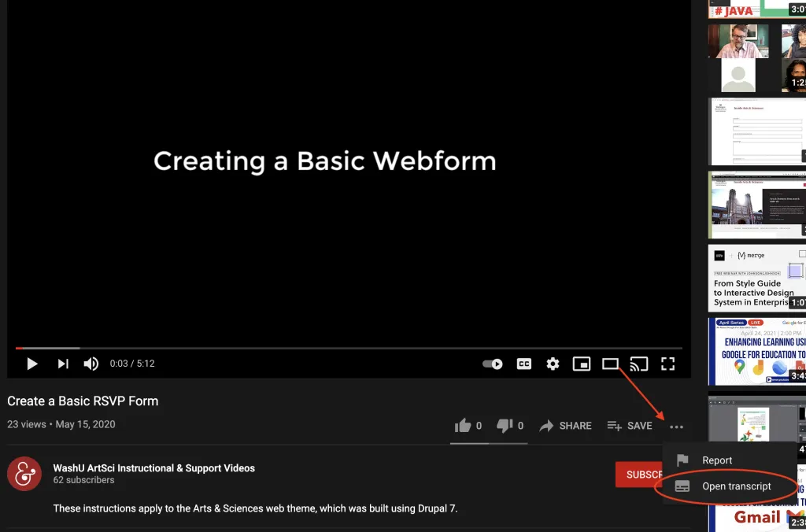Select Report from the context menu
This screenshot has height=532, width=806.
click(x=716, y=460)
